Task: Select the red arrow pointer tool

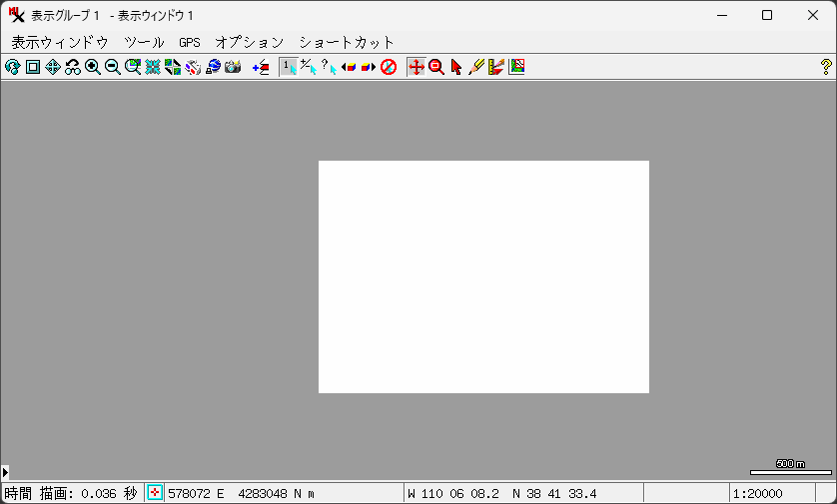Action: coord(456,67)
